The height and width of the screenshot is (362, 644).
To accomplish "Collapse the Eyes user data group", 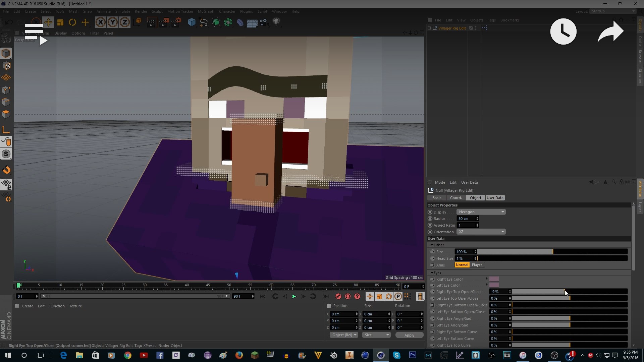I will click(x=432, y=273).
